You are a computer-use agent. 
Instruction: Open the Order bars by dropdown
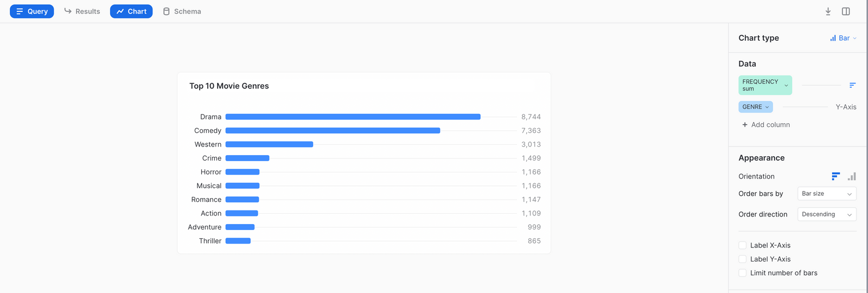827,194
